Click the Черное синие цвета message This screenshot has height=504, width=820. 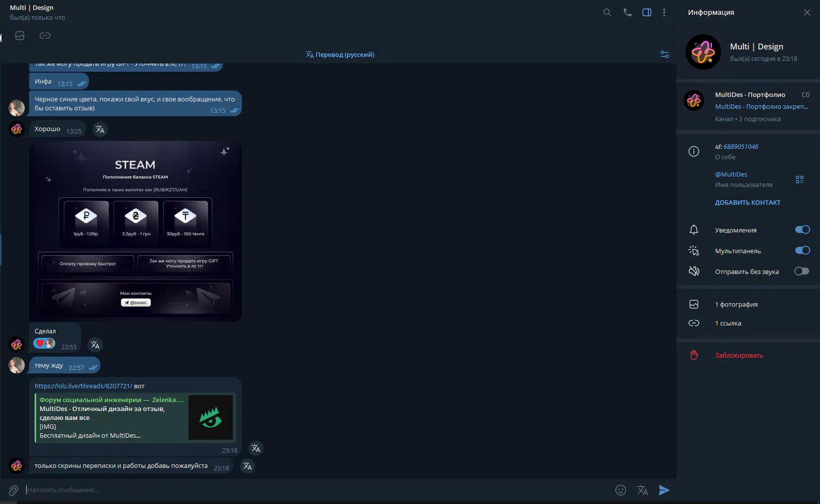[x=135, y=103]
